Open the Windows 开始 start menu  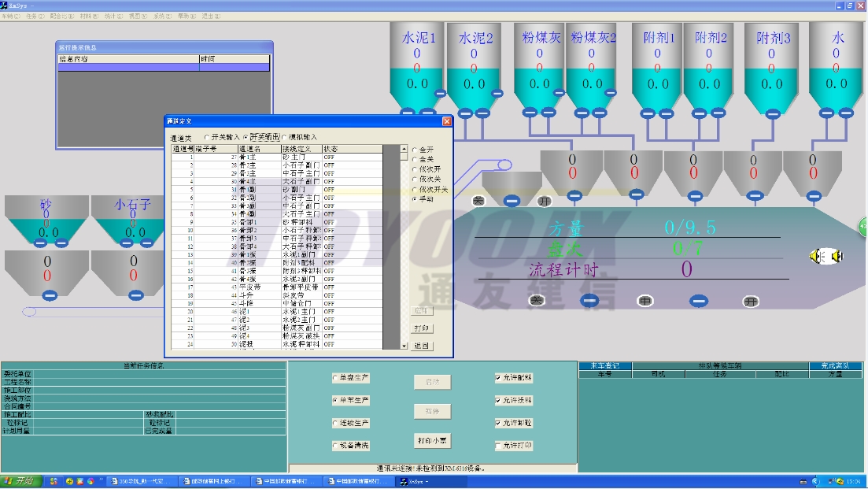click(20, 480)
